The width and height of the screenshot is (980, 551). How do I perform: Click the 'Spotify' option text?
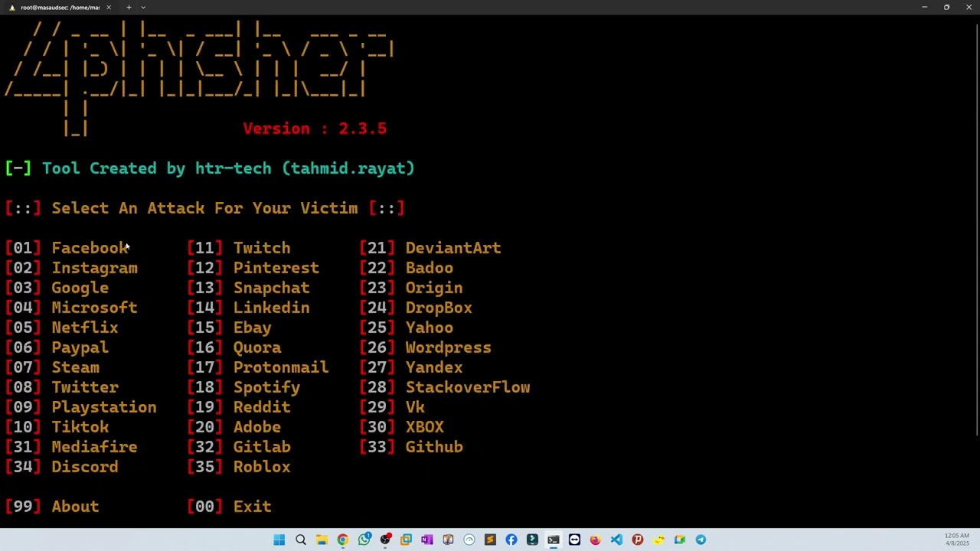(x=266, y=387)
